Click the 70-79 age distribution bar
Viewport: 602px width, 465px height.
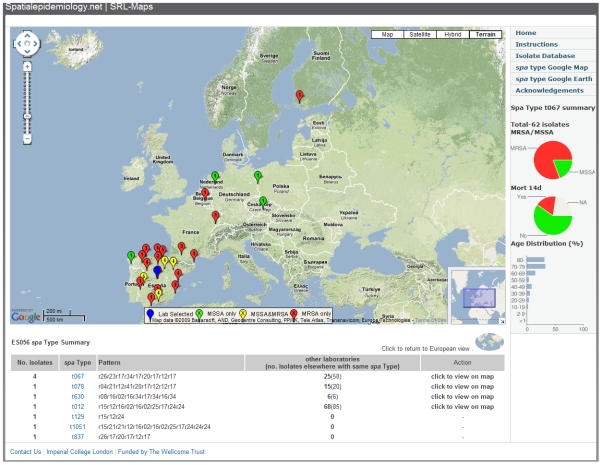[x=536, y=266]
